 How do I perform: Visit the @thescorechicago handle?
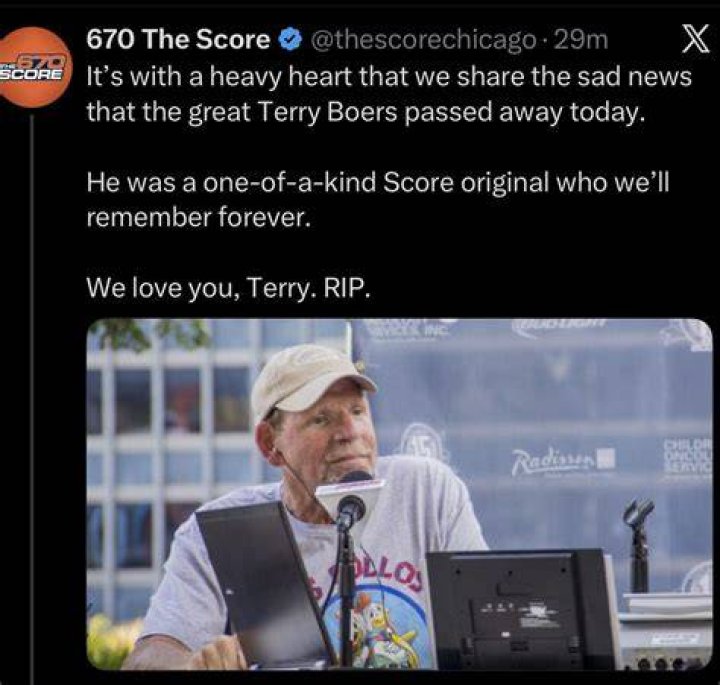point(424,40)
